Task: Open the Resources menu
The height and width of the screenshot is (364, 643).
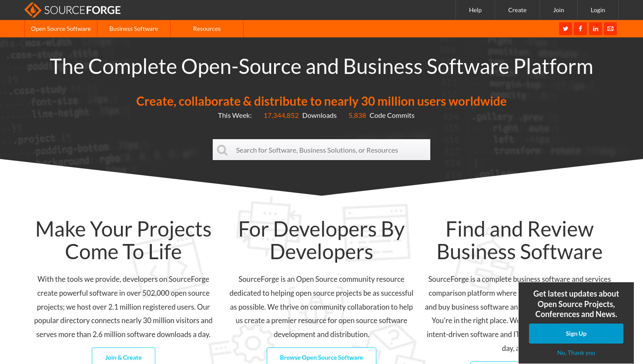Action: click(207, 29)
